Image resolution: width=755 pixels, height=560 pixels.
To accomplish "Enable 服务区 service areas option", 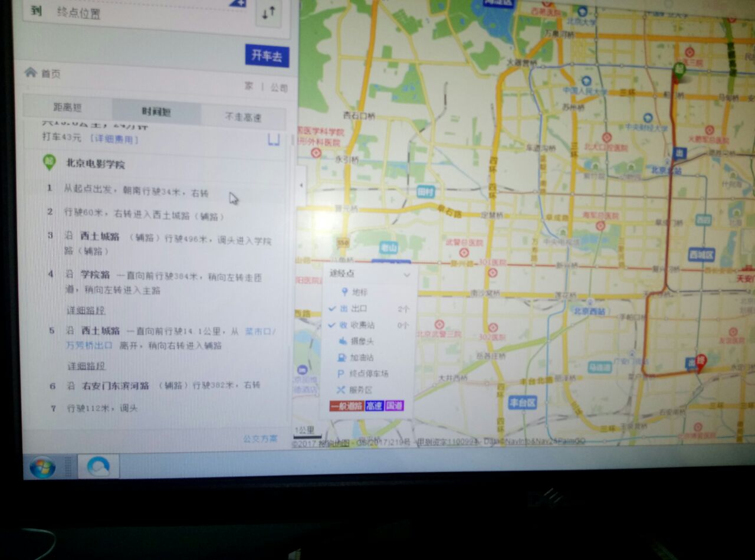I will point(354,390).
